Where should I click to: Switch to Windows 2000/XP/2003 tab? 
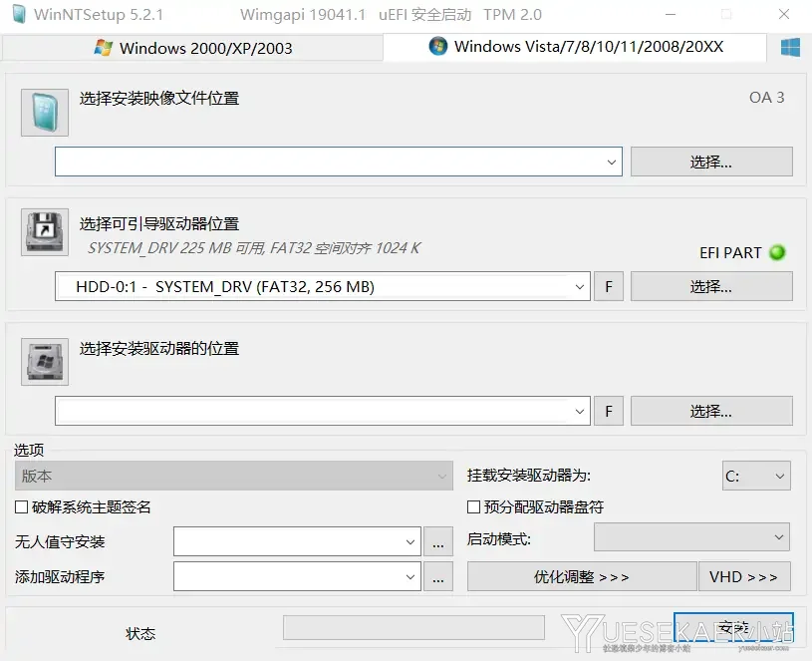click(192, 48)
